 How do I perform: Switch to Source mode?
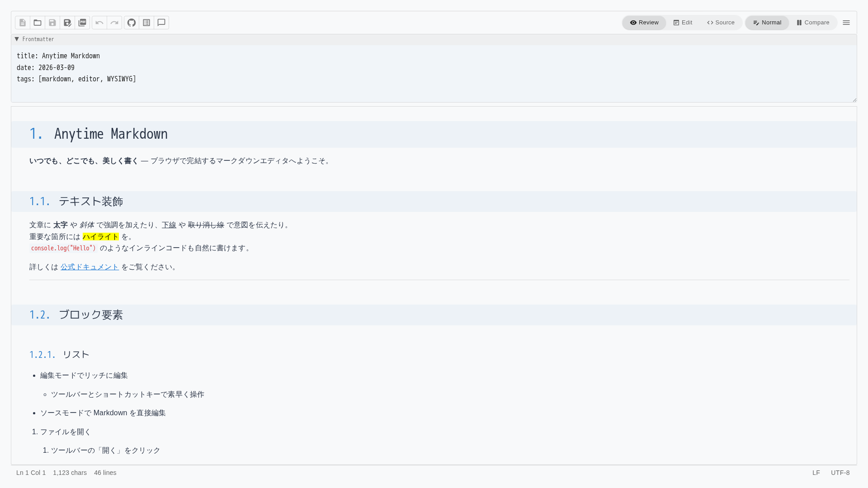(x=721, y=23)
